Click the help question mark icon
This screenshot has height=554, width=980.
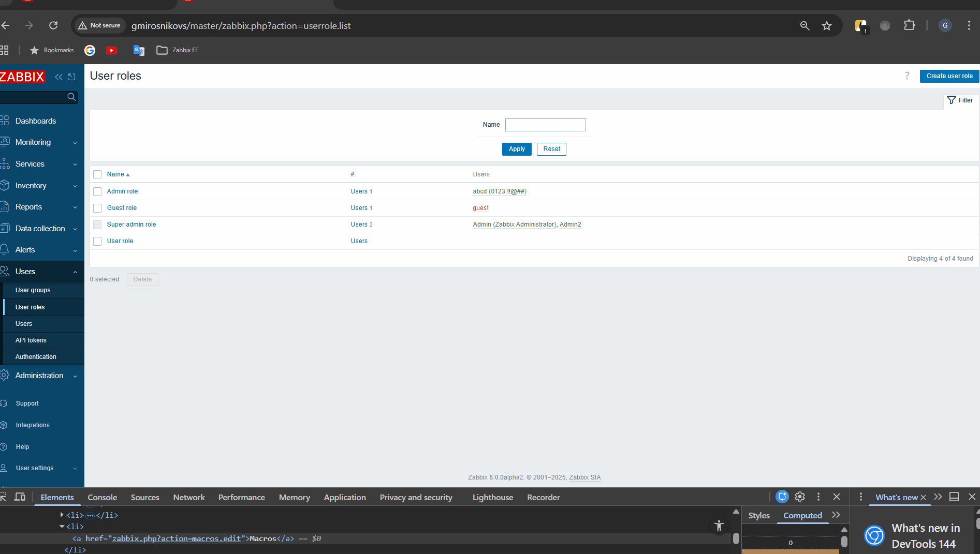(906, 76)
